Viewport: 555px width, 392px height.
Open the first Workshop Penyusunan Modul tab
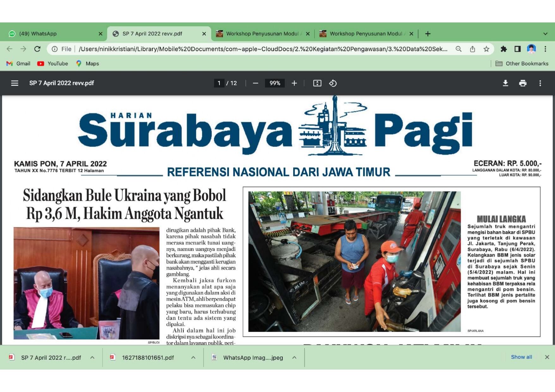click(x=262, y=34)
